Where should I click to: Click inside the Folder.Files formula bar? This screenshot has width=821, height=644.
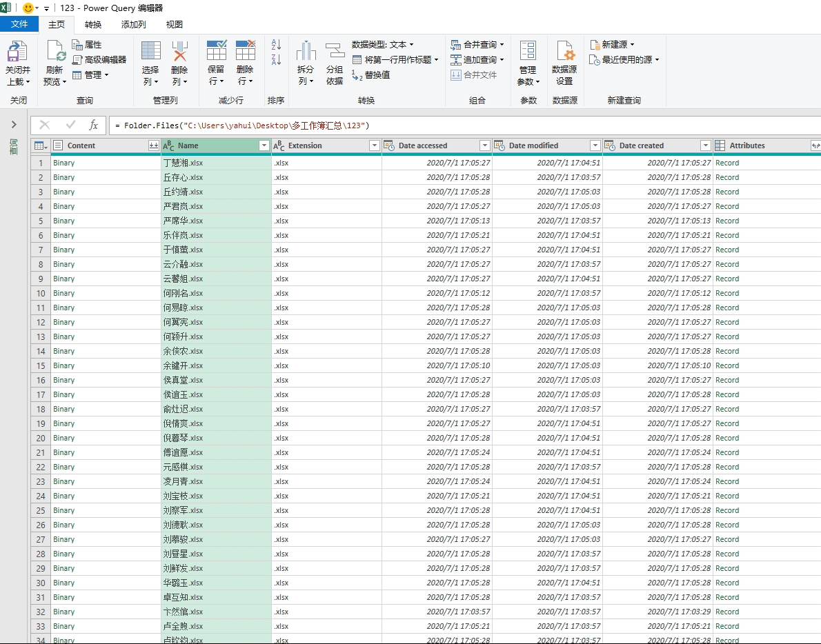(464, 125)
